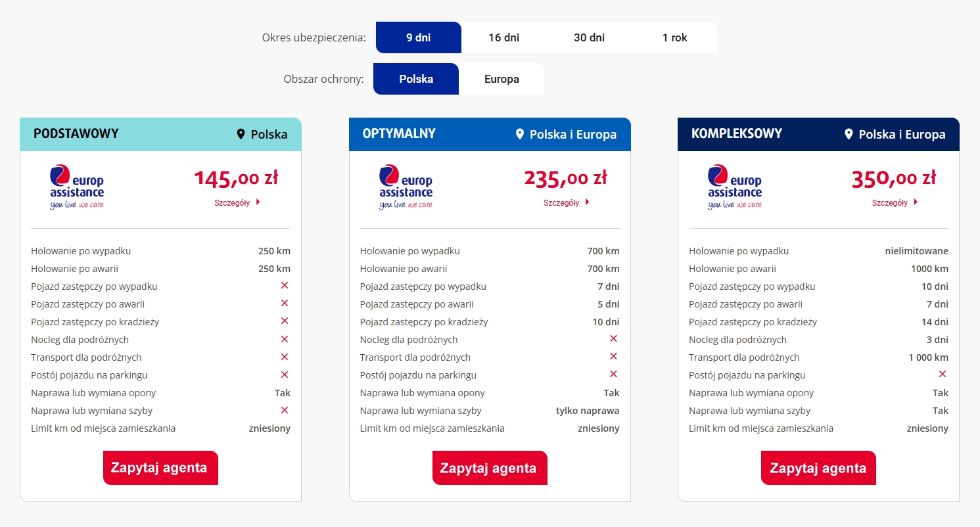The width and height of the screenshot is (980, 527).
Task: Click the location pin icon in KOMPLEKSOWY header
Action: coord(849,134)
